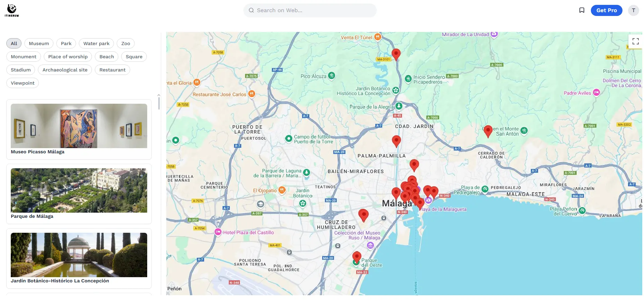This screenshot has width=644, height=307.
Task: Show only Restaurant places
Action: coord(112,70)
